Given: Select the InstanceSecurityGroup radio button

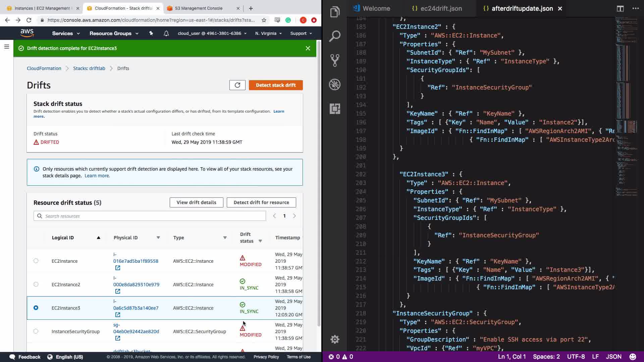Looking at the screenshot, I should tap(36, 331).
